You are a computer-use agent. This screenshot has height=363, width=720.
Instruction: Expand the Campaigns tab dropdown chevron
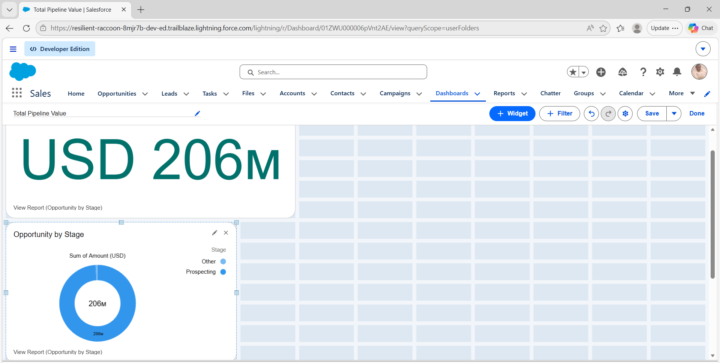(419, 94)
